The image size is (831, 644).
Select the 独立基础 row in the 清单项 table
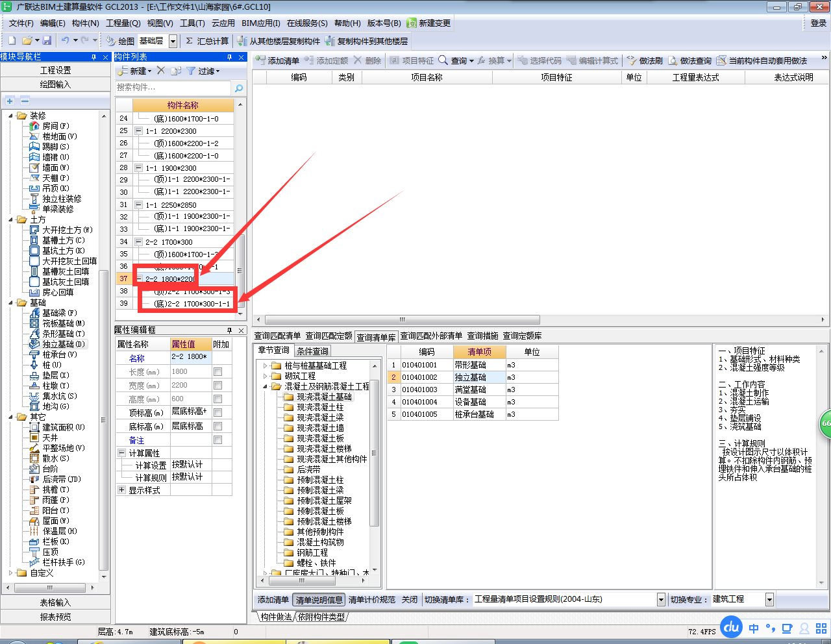(473, 377)
